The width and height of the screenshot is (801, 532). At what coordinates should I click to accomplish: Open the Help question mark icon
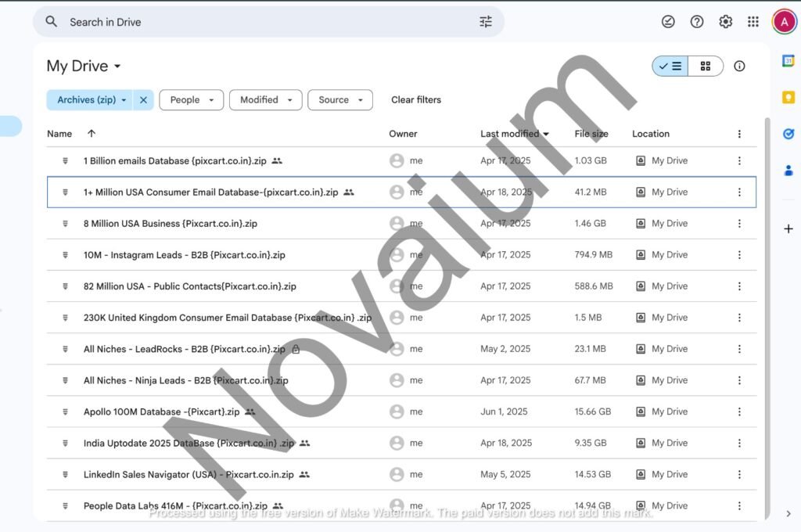(x=697, y=22)
